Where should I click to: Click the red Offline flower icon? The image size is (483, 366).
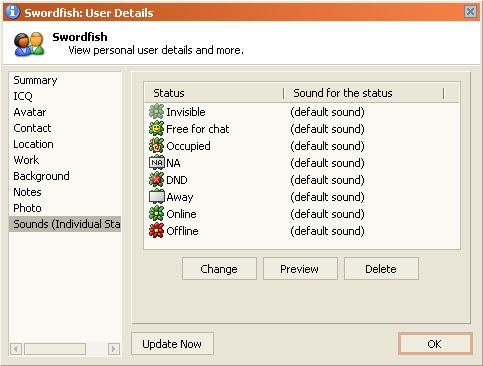(x=156, y=231)
